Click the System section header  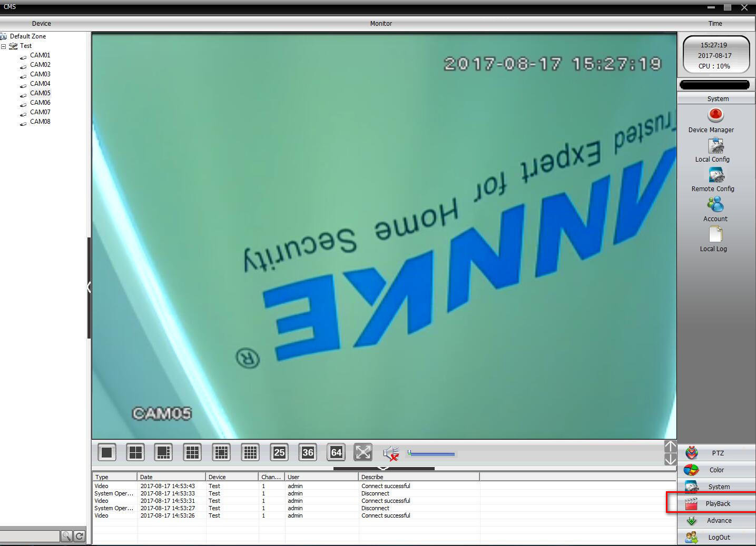pyautogui.click(x=716, y=98)
